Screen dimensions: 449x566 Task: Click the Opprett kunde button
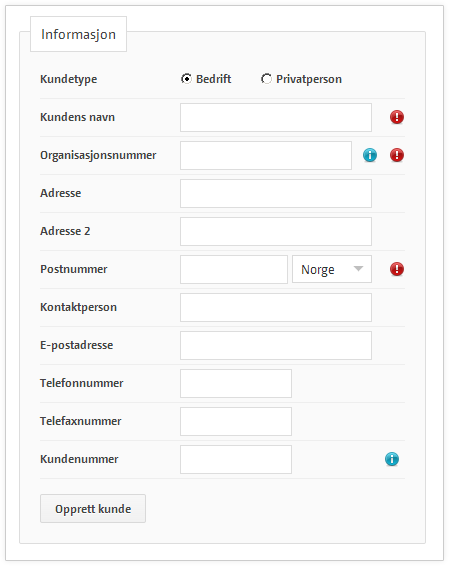pyautogui.click(x=93, y=509)
